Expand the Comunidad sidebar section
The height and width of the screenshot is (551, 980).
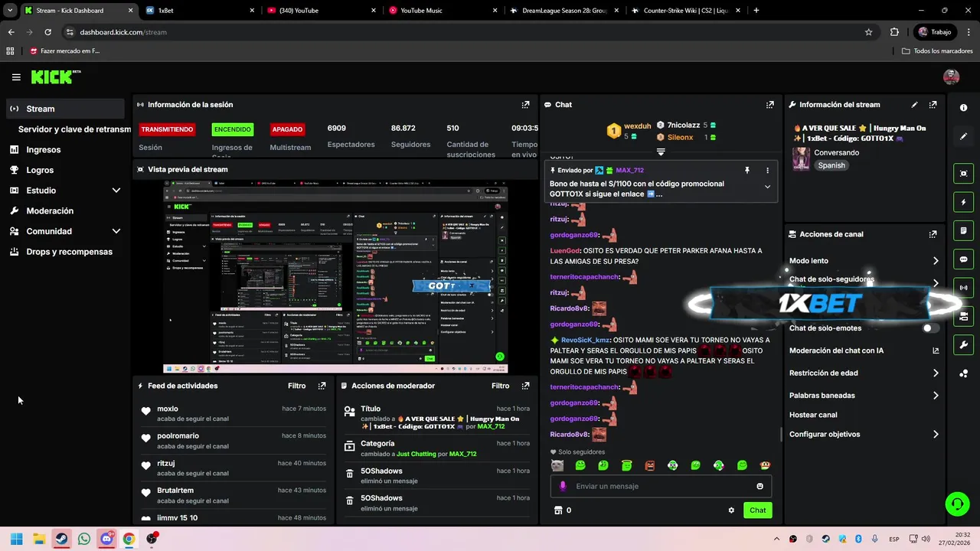click(116, 231)
